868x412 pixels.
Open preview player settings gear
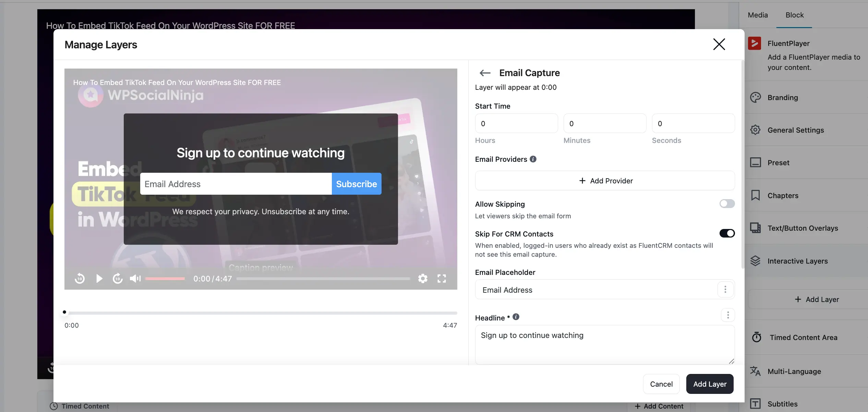pyautogui.click(x=423, y=278)
